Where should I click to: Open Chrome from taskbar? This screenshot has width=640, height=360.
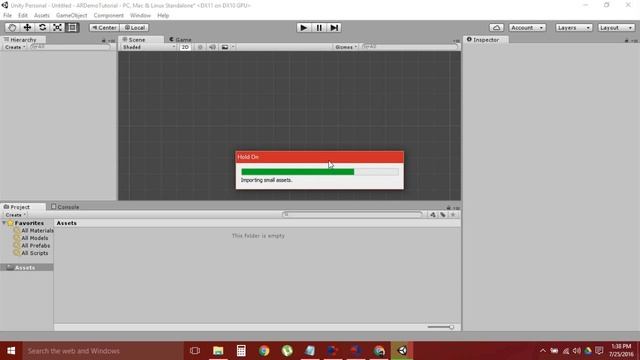click(264, 351)
